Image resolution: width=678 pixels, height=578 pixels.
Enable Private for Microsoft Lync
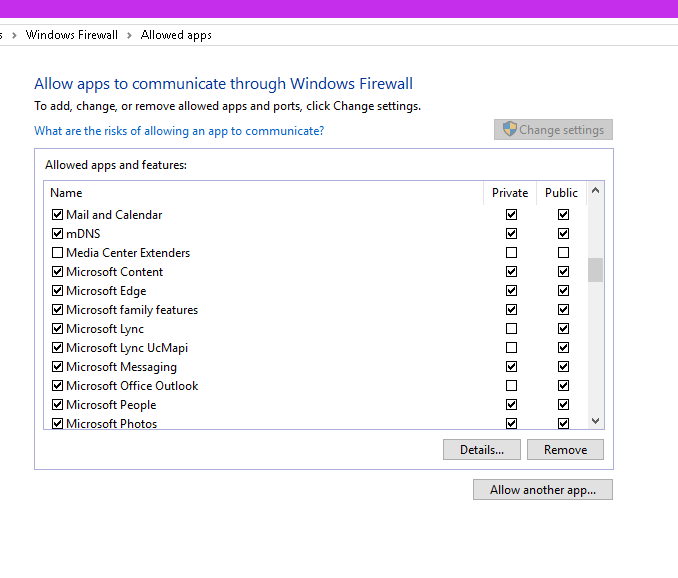click(x=512, y=329)
